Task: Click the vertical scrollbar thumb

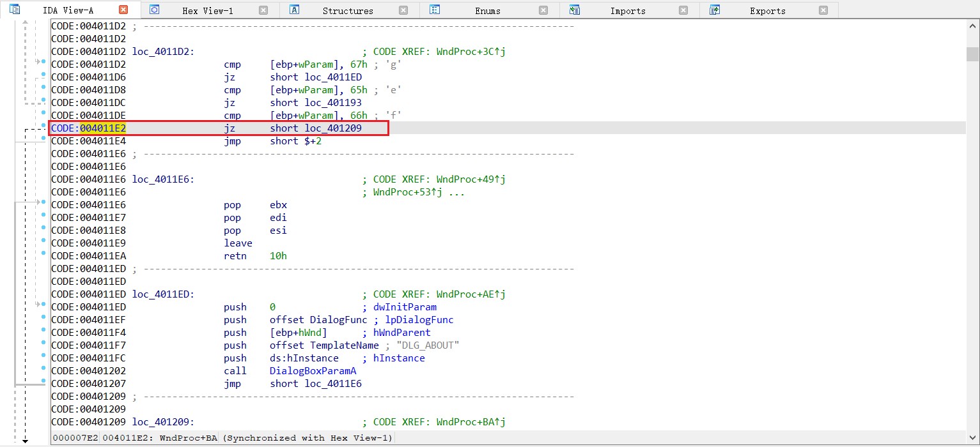Action: coord(972,54)
